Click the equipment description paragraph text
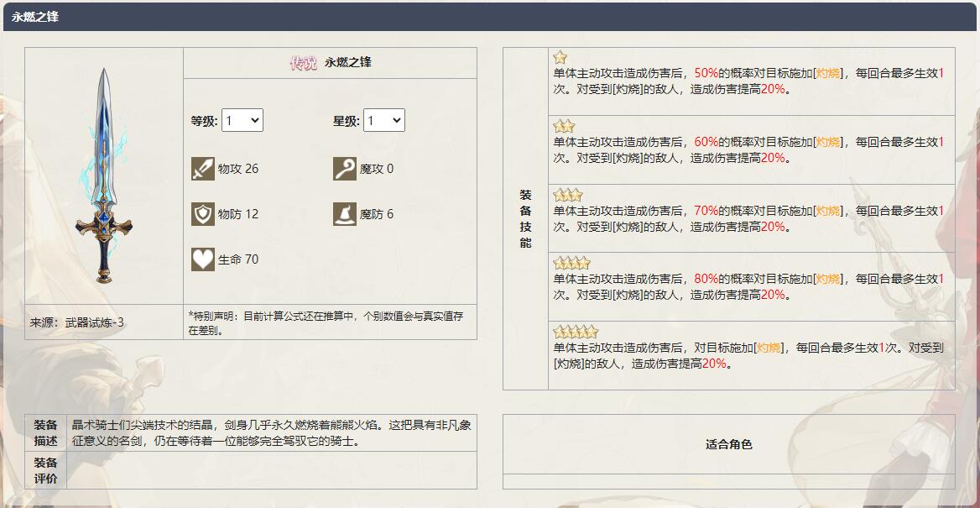The image size is (980, 508). (272, 433)
